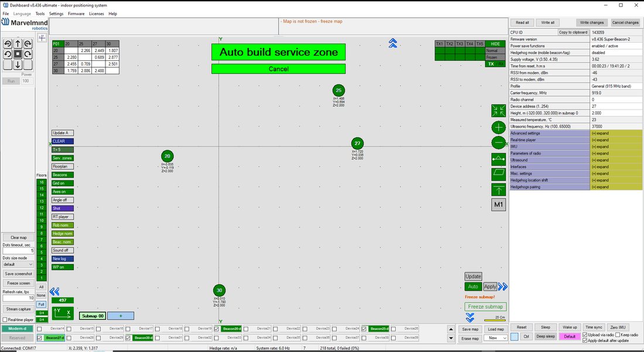The width and height of the screenshot is (644, 352).
Task: Select beacon 20 on the map
Action: [x=167, y=156]
